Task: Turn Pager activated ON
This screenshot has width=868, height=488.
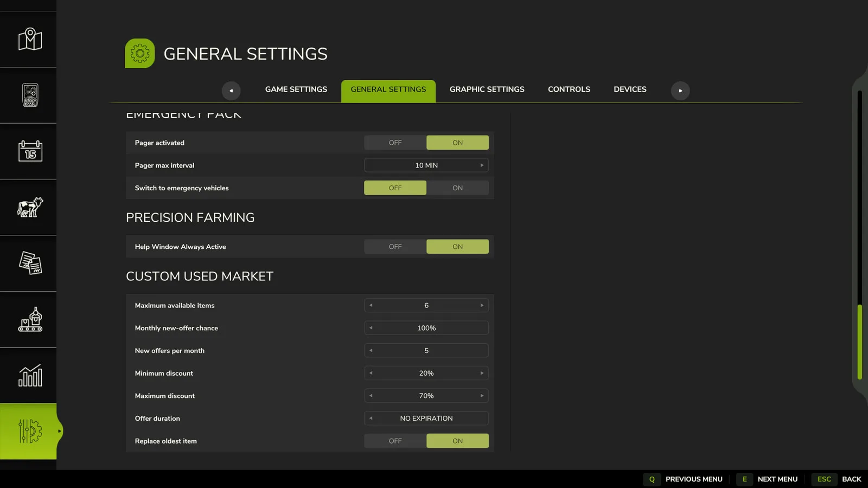Action: (457, 143)
